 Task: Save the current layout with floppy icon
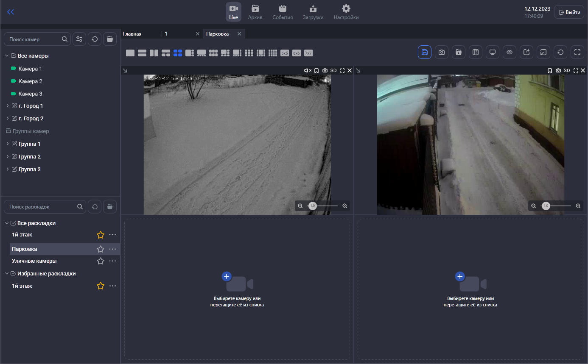[425, 52]
